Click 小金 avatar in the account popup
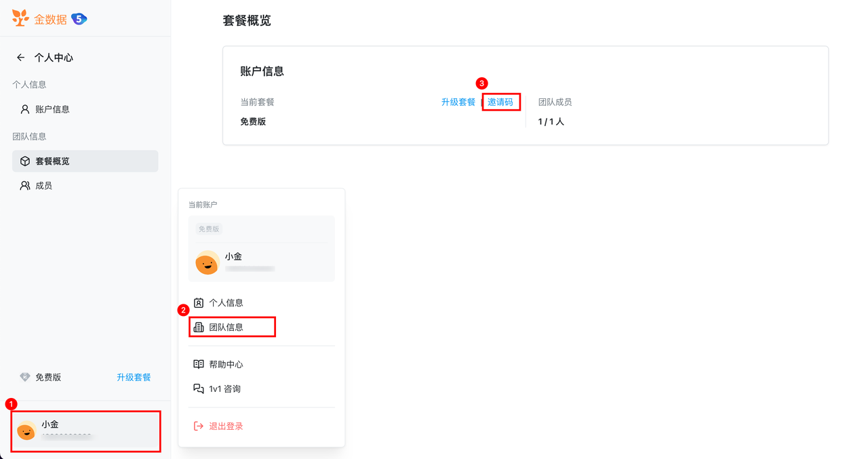This screenshot has width=868, height=459. pyautogui.click(x=207, y=262)
